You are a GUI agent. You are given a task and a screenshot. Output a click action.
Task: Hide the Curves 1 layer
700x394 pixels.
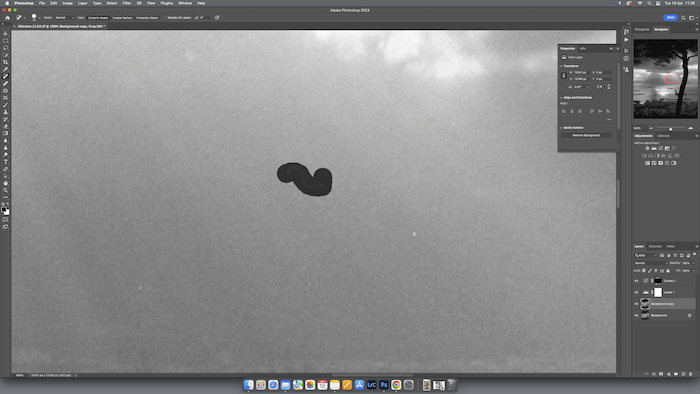pyautogui.click(x=637, y=281)
